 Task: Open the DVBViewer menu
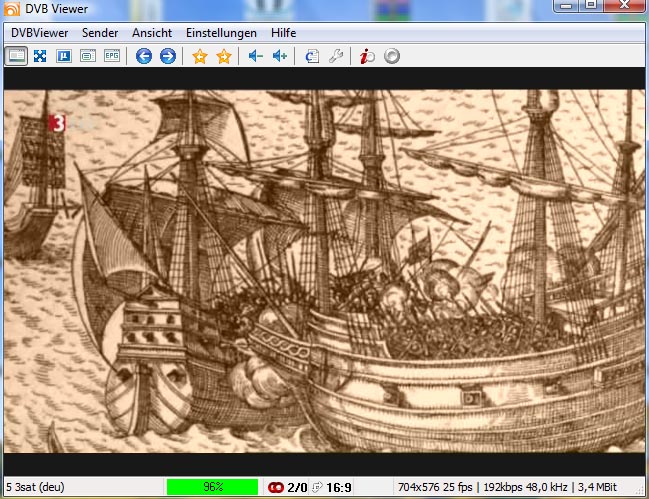click(41, 33)
